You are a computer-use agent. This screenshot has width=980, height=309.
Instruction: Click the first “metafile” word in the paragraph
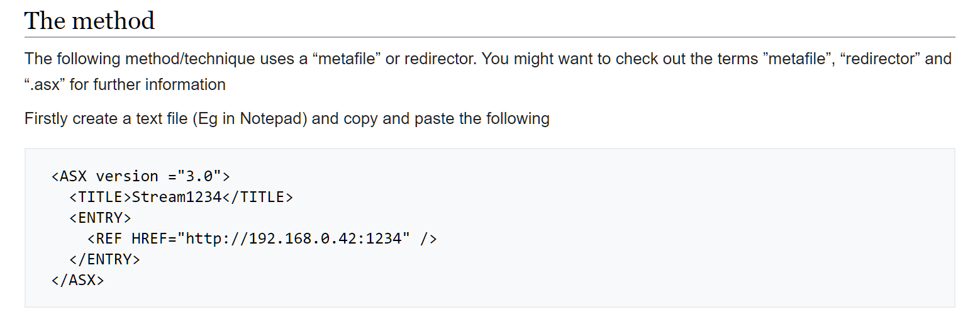pos(347,59)
